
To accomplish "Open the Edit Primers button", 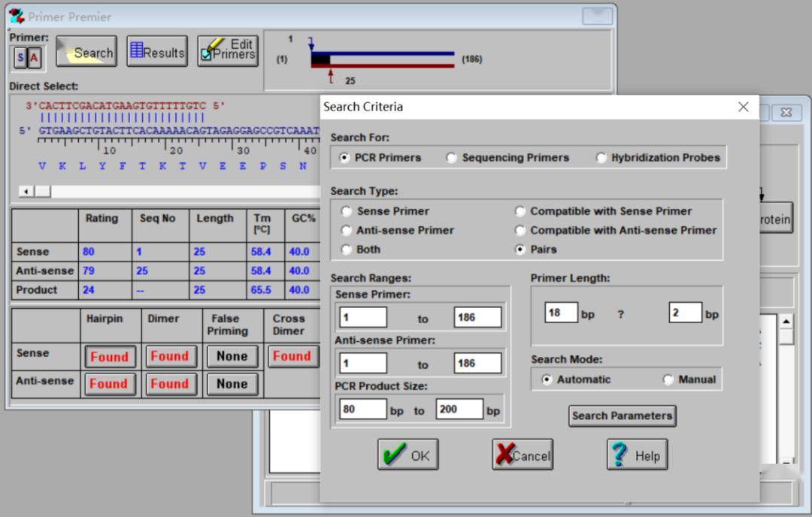I will click(228, 50).
